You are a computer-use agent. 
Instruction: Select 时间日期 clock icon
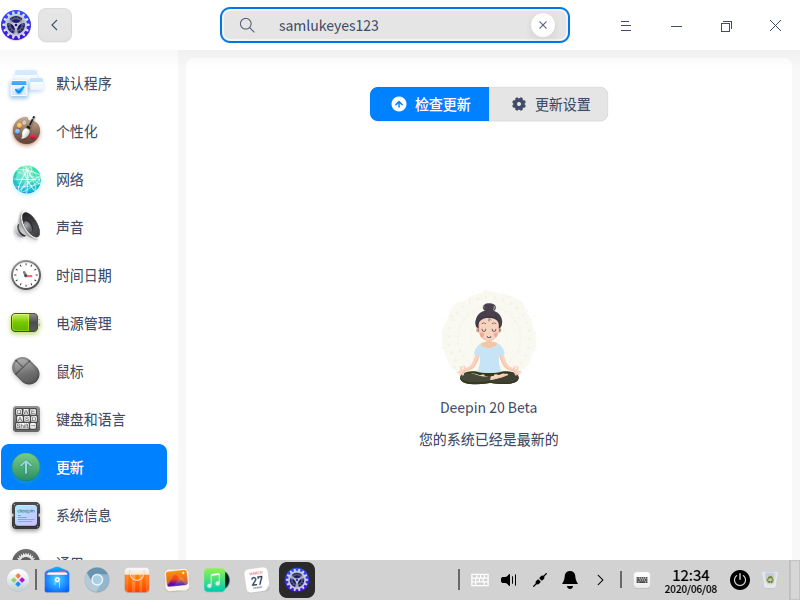point(26,276)
